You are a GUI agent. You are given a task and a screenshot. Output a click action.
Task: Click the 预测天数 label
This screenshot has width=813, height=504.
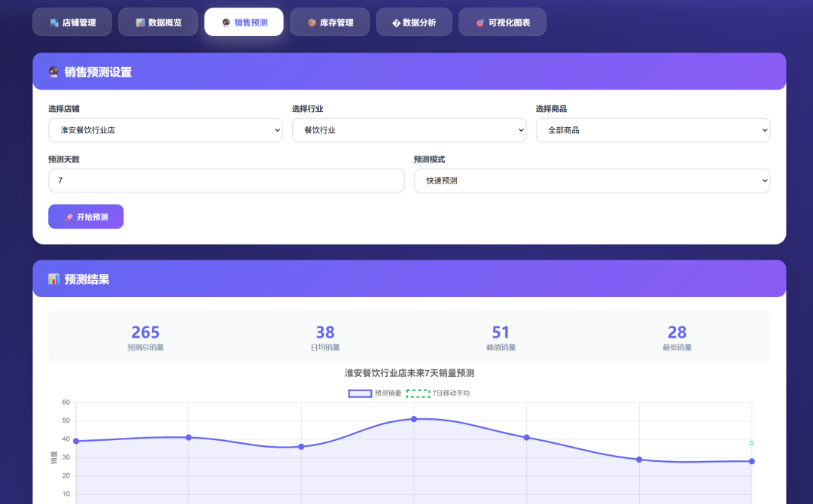click(x=64, y=159)
